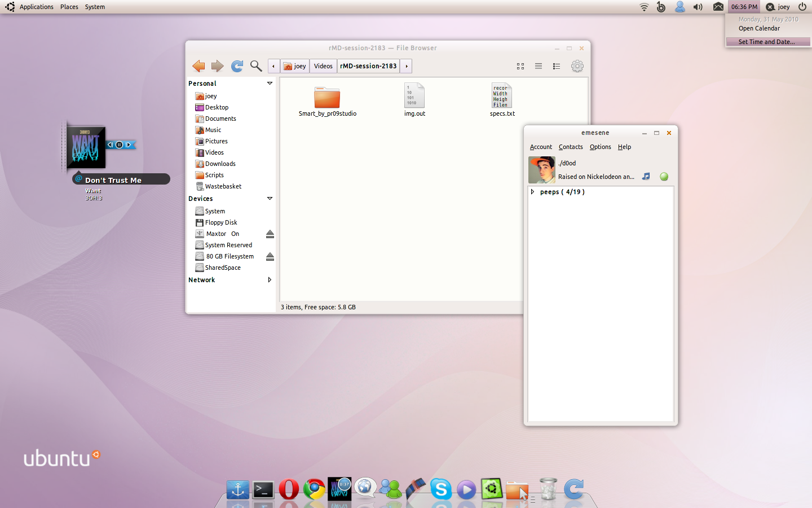
Task: Click Set Time and Date option
Action: [767, 42]
